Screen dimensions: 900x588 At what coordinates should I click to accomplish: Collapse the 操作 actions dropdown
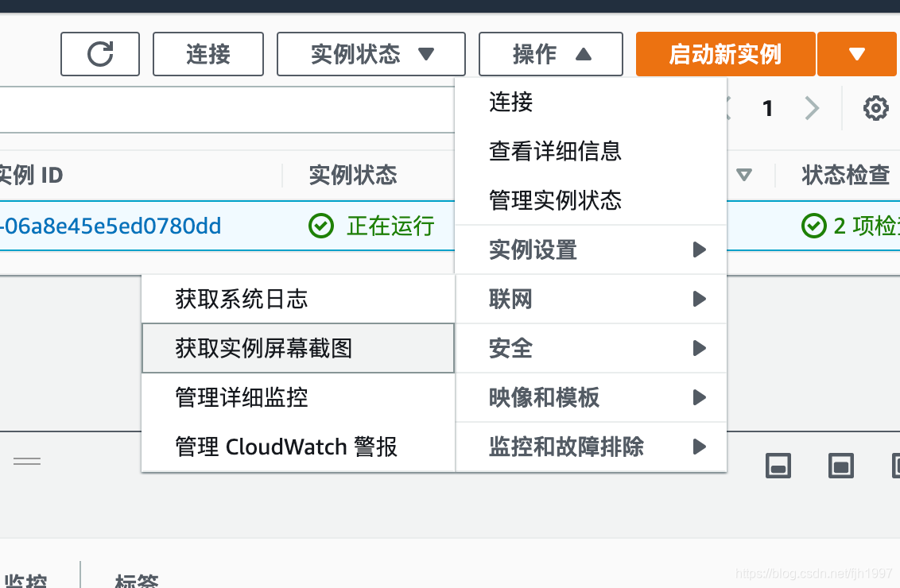click(x=550, y=54)
